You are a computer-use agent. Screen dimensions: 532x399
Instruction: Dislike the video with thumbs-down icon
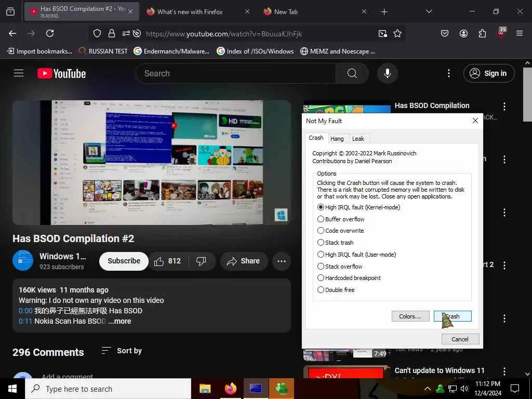[x=202, y=261]
